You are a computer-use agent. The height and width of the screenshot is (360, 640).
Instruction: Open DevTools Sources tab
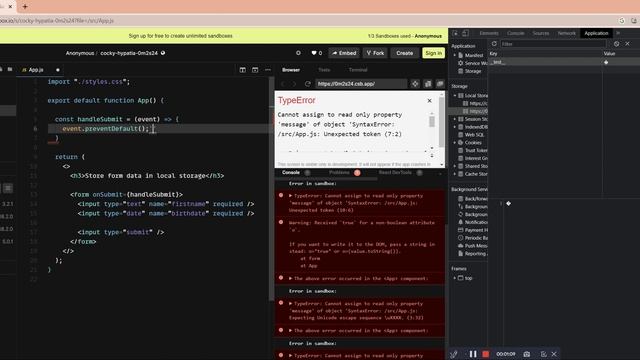540,33
